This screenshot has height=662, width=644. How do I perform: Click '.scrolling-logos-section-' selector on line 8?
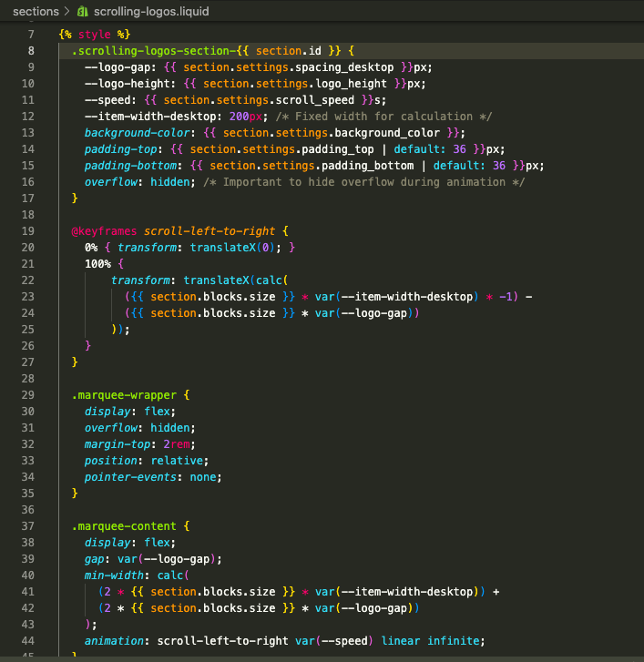(x=154, y=51)
